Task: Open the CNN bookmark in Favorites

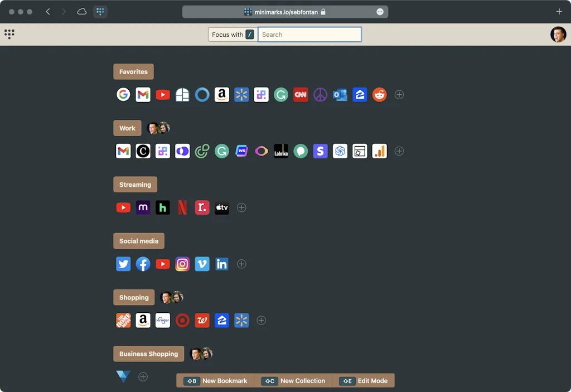Action: 301,95
